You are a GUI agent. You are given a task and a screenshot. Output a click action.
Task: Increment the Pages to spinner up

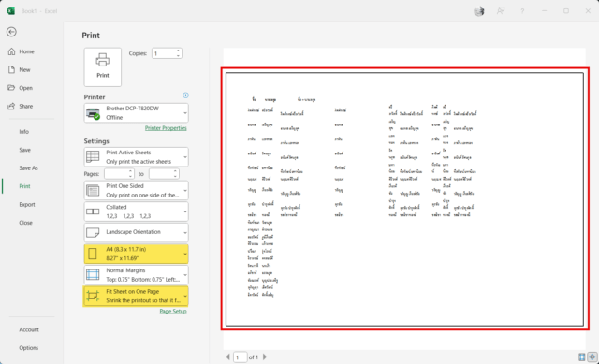[175, 171]
